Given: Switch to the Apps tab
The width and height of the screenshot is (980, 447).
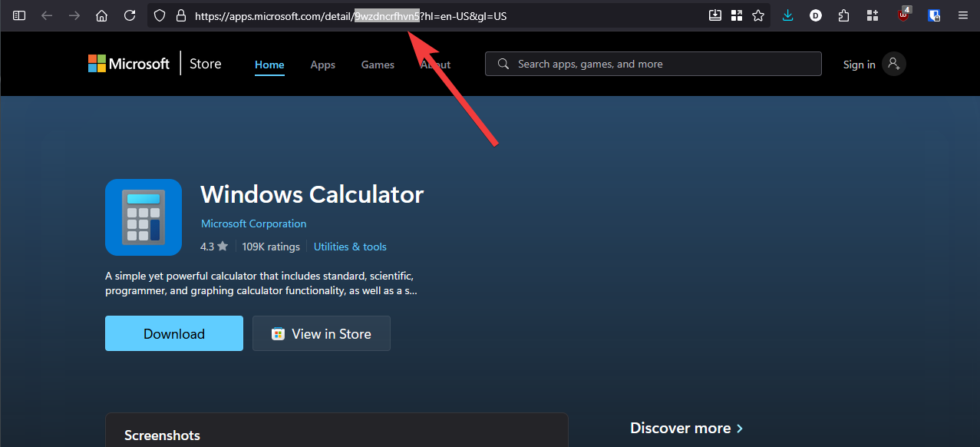Looking at the screenshot, I should 322,65.
